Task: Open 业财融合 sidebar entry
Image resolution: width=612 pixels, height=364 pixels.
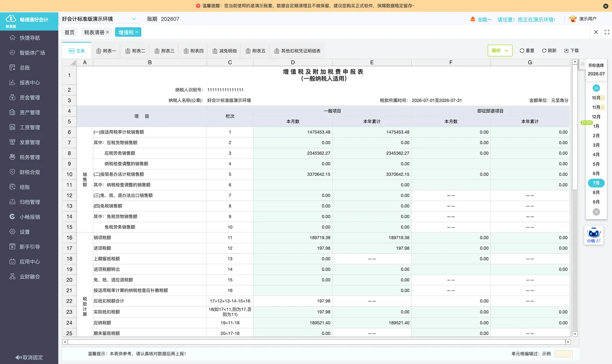Action: click(29, 276)
